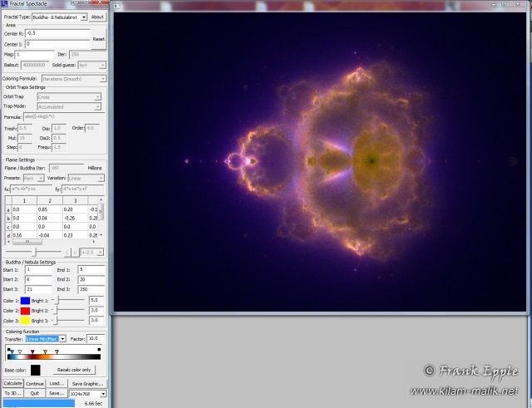Pick the red Color 2 swatch
The width and height of the screenshot is (532, 408).
[x=26, y=311]
